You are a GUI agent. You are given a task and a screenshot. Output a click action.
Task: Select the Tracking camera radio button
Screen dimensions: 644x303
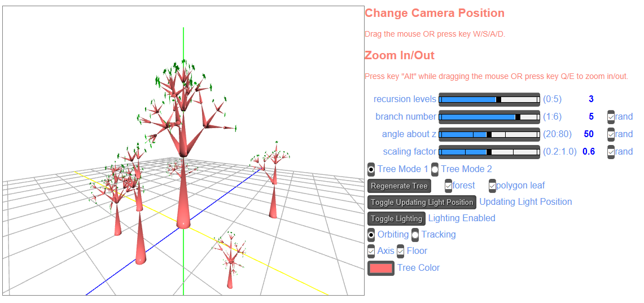(x=415, y=235)
